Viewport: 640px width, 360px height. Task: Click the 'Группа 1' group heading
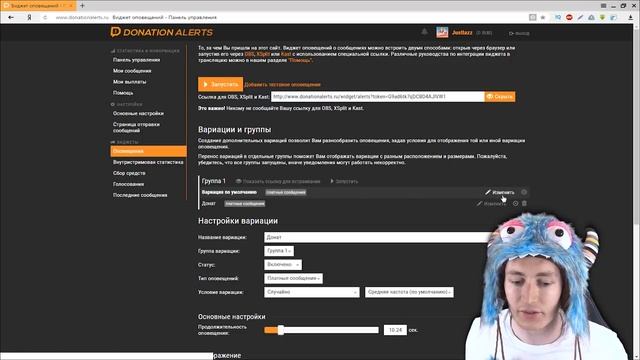[213, 181]
